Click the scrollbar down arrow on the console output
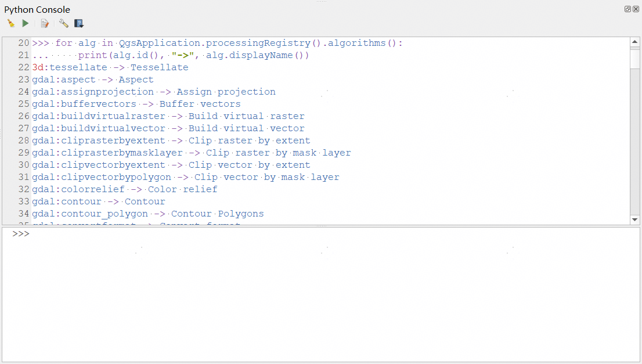This screenshot has width=642, height=364. 636,219
